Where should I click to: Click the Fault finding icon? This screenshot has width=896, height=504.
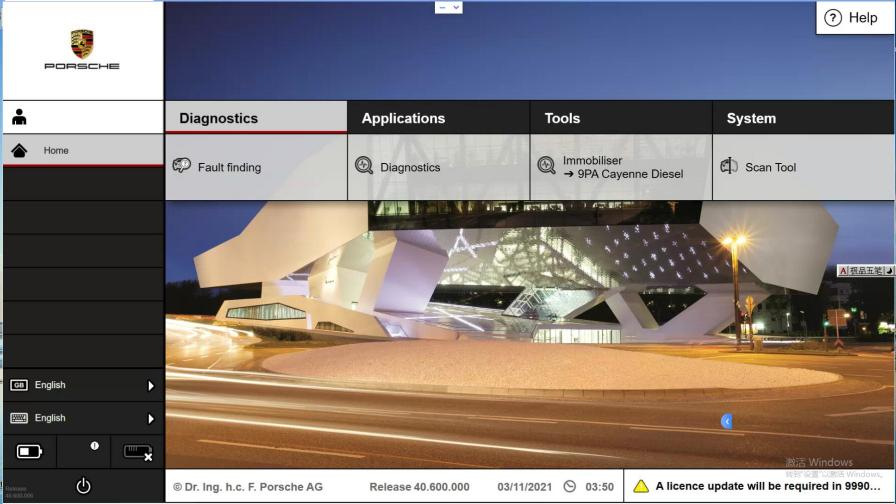[181, 166]
